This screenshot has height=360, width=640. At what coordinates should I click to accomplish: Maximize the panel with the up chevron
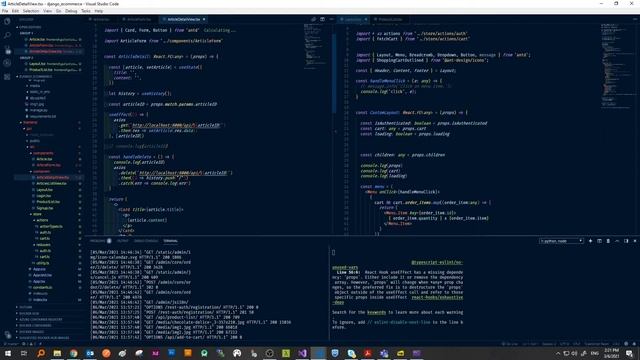point(617,241)
